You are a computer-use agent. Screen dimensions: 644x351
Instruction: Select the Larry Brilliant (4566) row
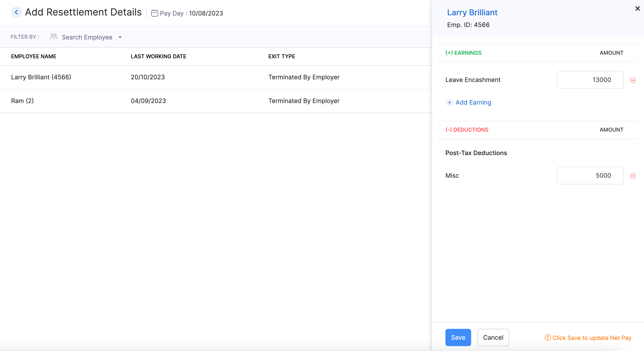point(41,77)
